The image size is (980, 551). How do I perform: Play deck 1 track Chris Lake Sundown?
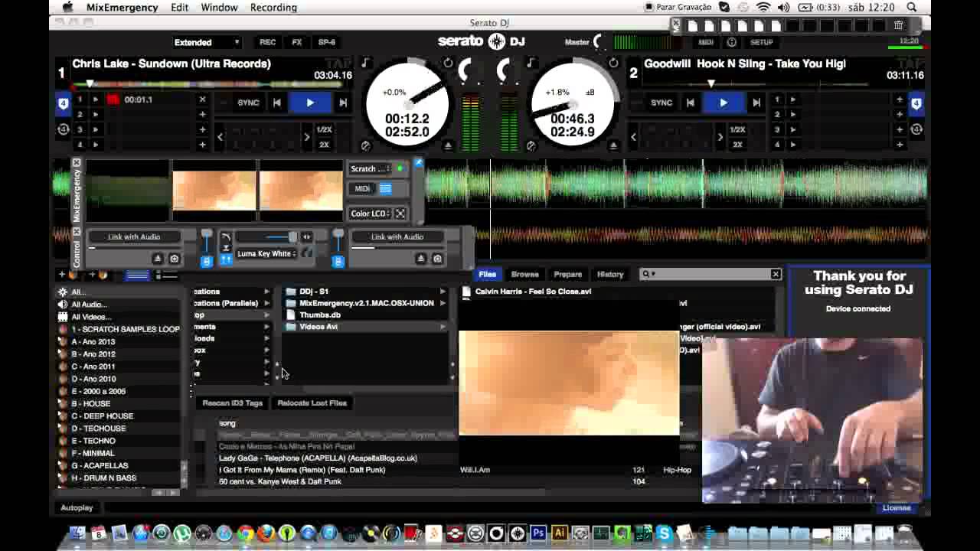pos(309,103)
